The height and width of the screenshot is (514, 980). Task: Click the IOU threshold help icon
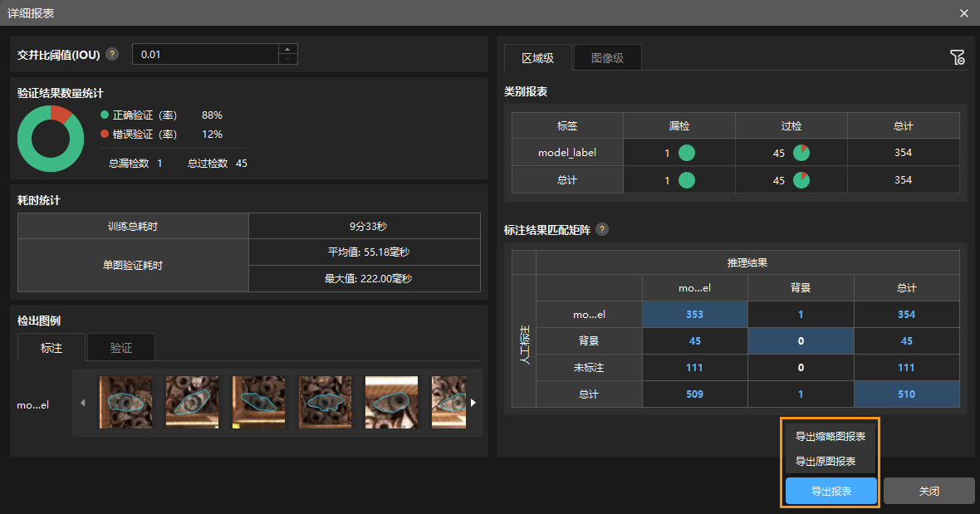112,55
